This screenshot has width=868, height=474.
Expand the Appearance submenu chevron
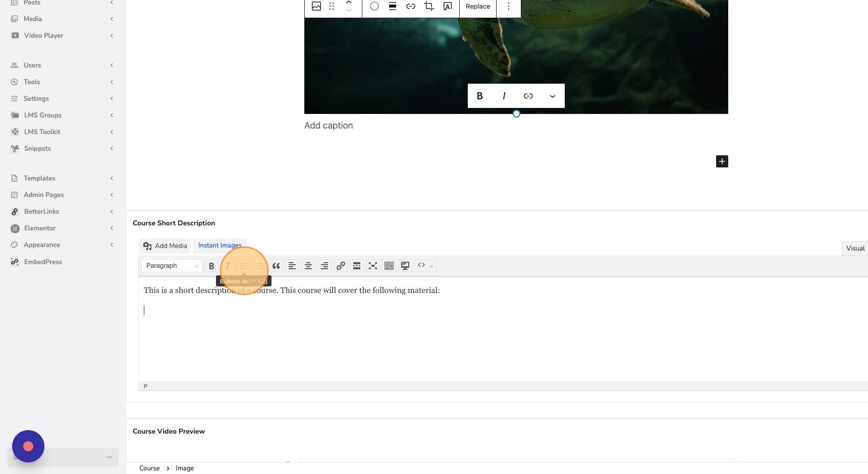(112, 245)
